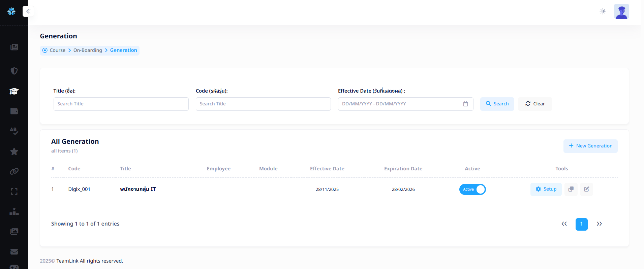
Task: Focus the Title search input field
Action: (121, 104)
